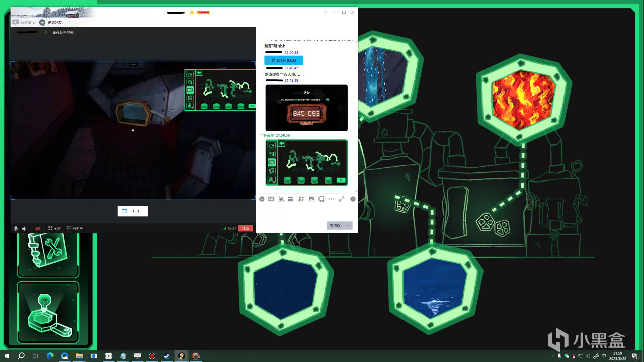Open Steam from the taskbar
The image size is (644, 362).
click(166, 356)
